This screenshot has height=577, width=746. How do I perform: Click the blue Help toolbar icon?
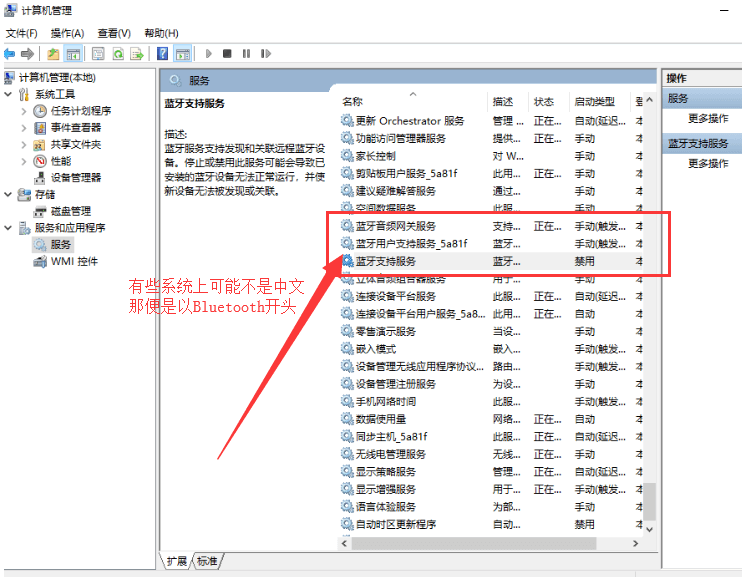tap(162, 53)
